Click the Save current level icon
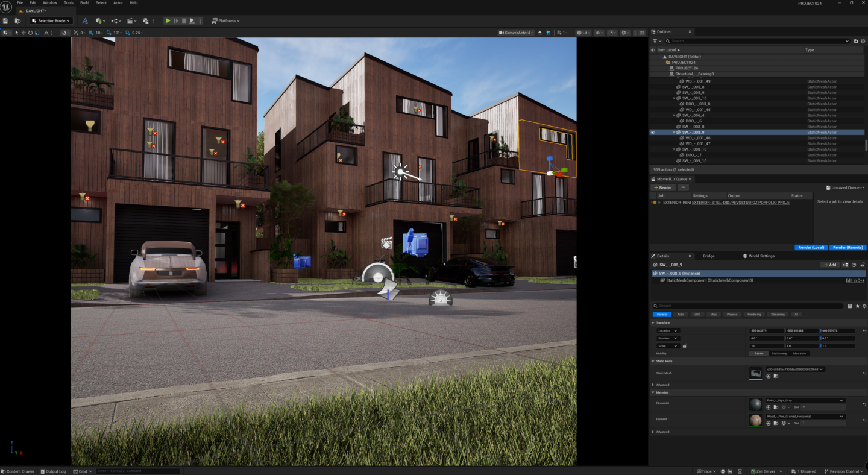 (x=5, y=20)
